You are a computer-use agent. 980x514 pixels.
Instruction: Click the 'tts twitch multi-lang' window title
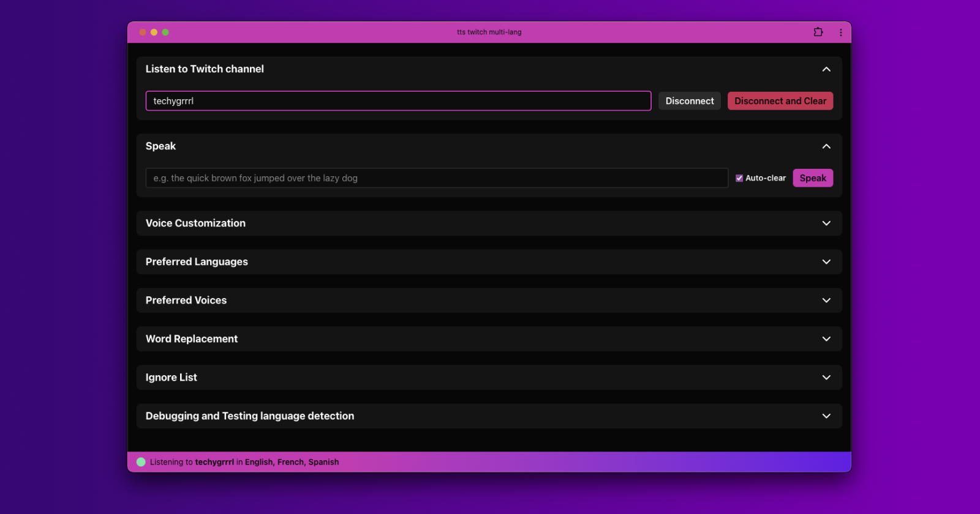click(x=489, y=32)
